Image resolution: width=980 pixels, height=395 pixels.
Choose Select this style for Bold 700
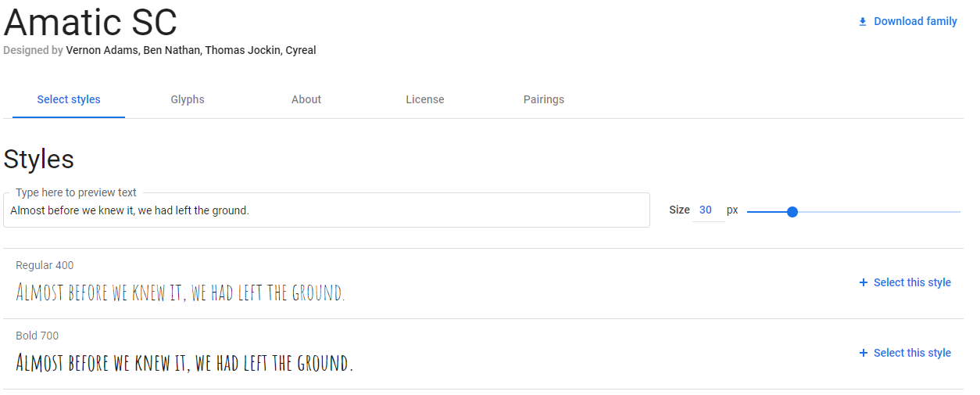coord(912,353)
